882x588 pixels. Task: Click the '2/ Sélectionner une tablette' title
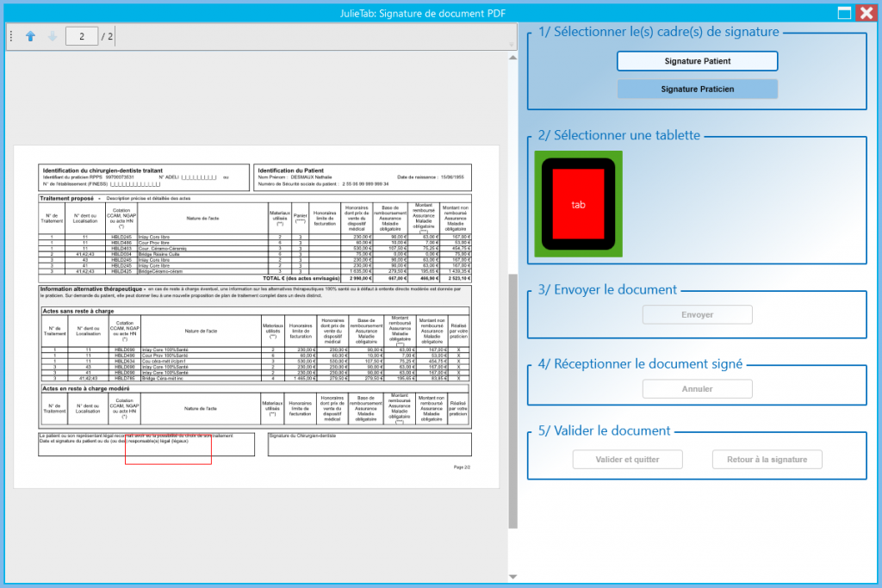coord(618,135)
